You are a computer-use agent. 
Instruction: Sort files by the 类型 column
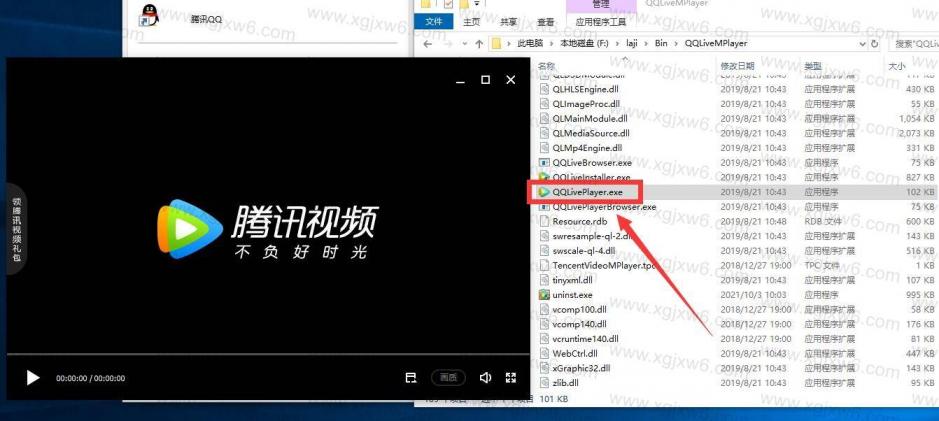tap(812, 65)
